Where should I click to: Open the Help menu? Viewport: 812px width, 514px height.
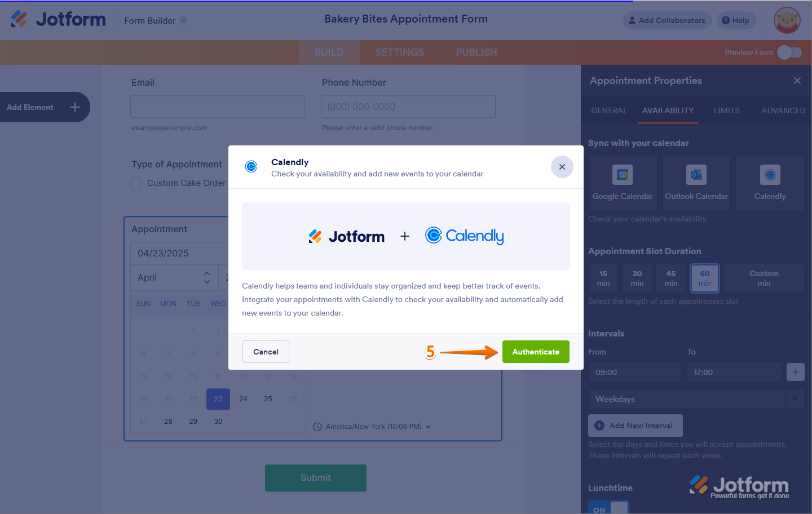[x=736, y=20]
